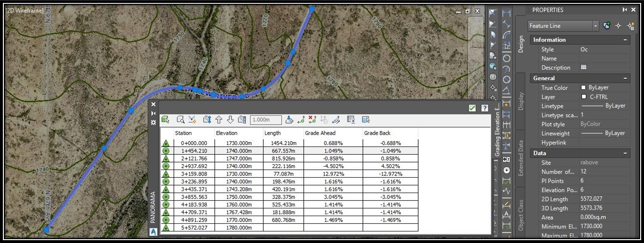This screenshot has height=243, width=644.
Task: Switch to the Display tab
Action: coord(520,101)
